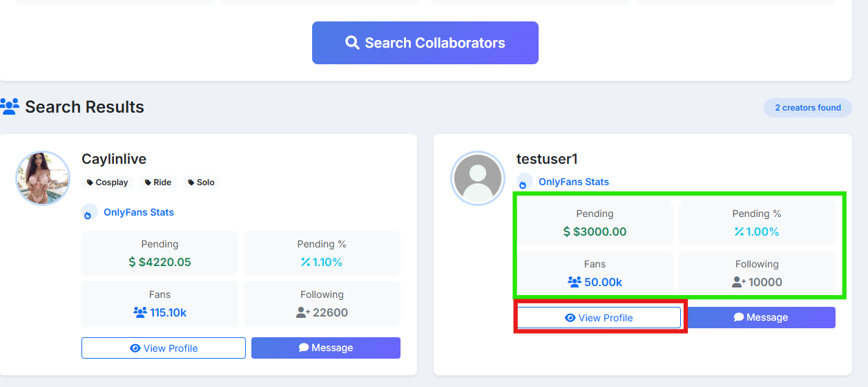Click testuser1's default avatar image
The image size is (868, 387).
click(478, 178)
